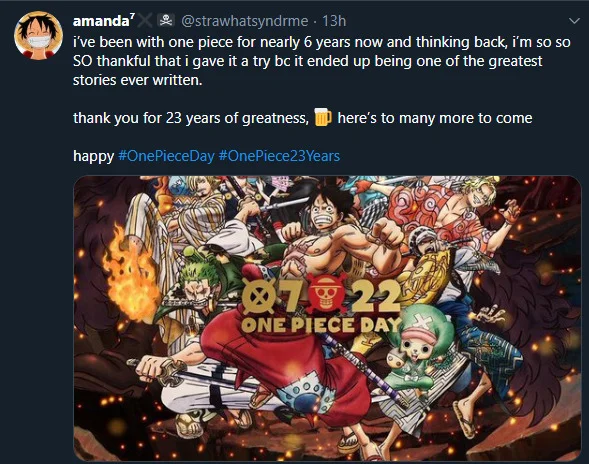The image size is (589, 464).
Task: Open the tweet permalink via 13h timestamp
Action: click(334, 21)
